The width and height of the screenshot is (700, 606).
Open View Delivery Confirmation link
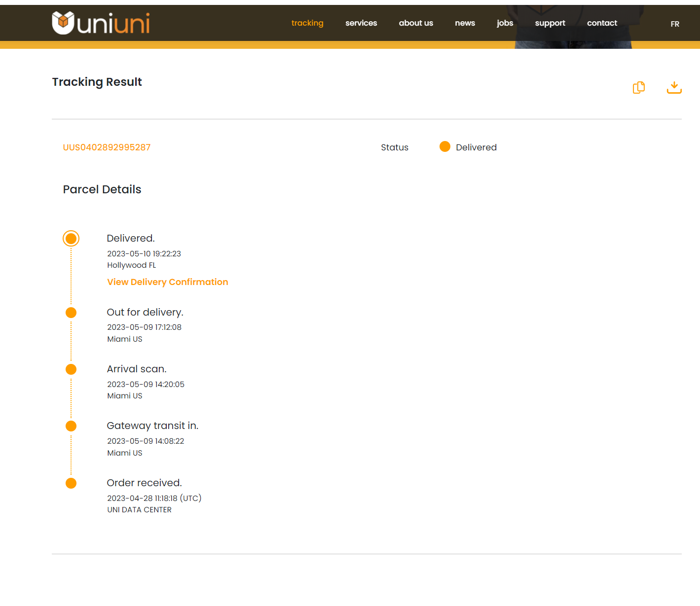pos(167,282)
